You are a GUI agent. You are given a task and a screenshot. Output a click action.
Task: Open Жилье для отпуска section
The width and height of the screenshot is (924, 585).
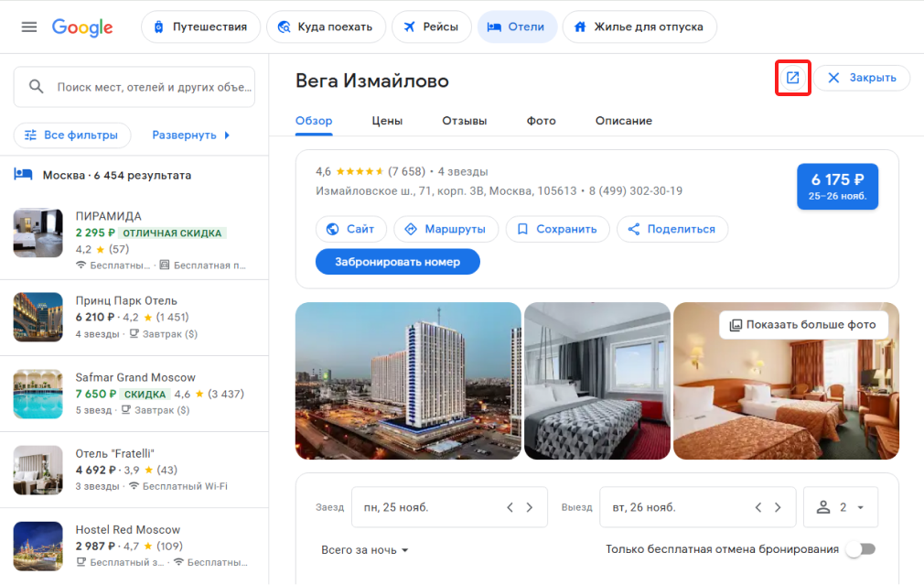coord(639,27)
